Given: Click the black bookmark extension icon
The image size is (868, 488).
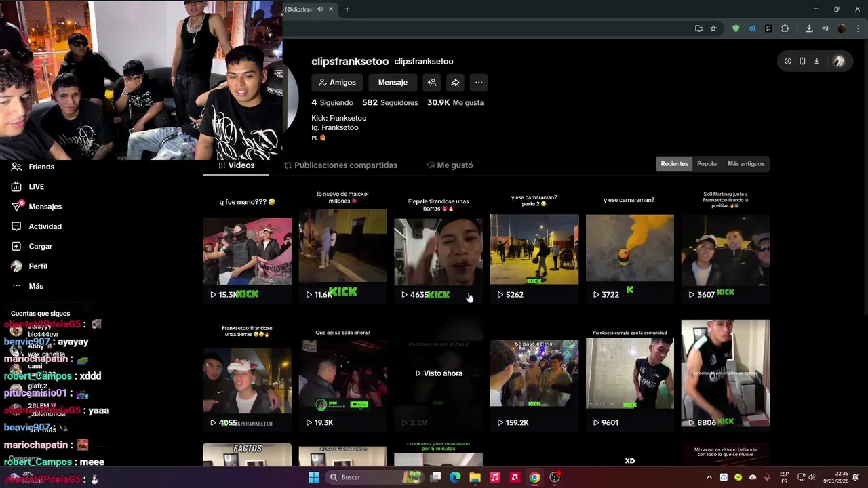Looking at the screenshot, I should 768,28.
